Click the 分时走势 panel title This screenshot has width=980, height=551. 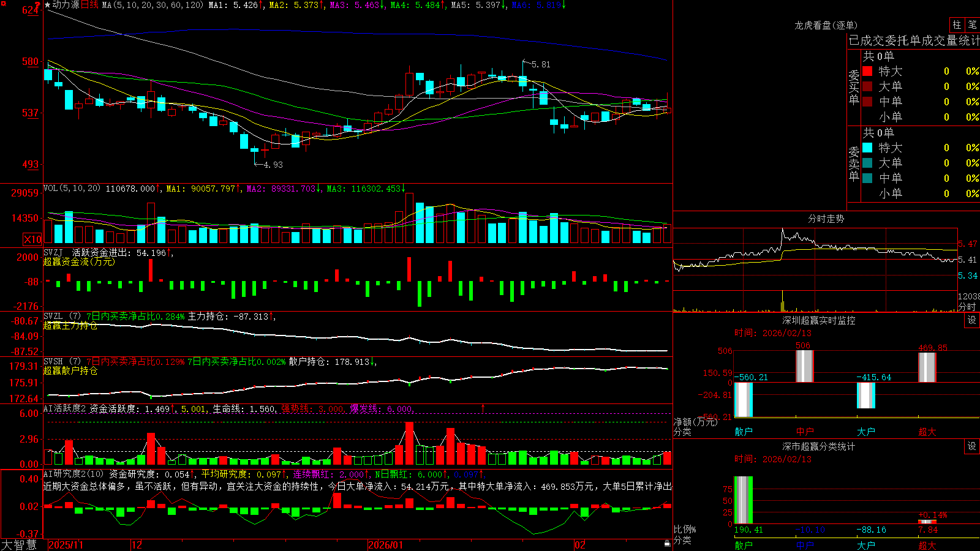[826, 219]
